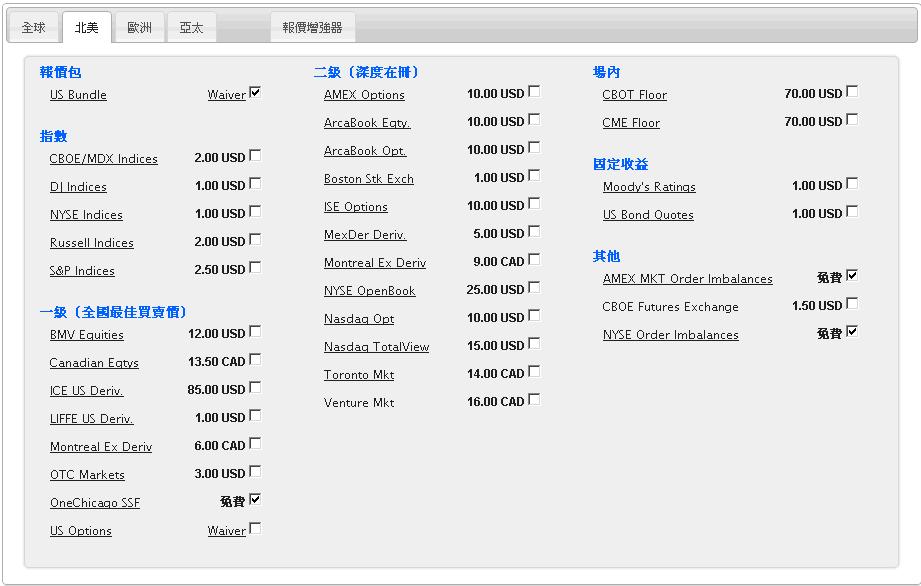Image resolution: width=921 pixels, height=586 pixels.
Task: Open the 歐洲 tab
Action: point(139,28)
